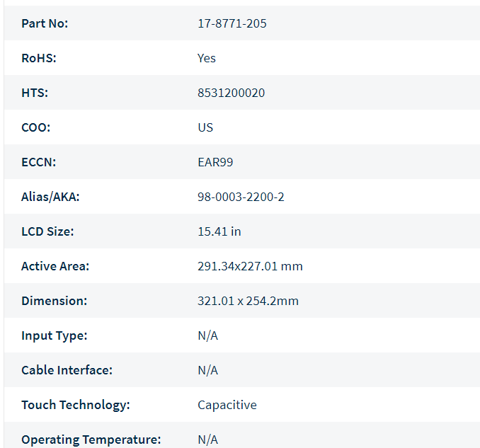480x448 pixels.
Task: Select the Operating Temperature N/A value
Action: (x=208, y=440)
